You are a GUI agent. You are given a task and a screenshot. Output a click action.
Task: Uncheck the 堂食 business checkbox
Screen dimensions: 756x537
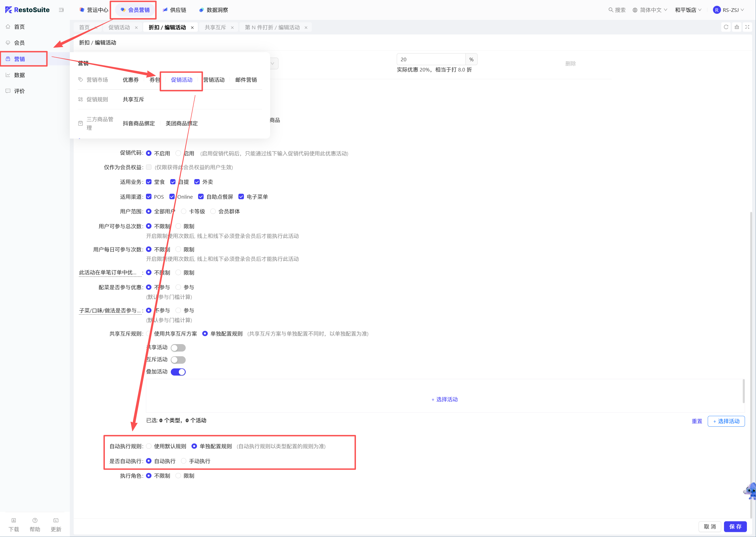coord(149,182)
